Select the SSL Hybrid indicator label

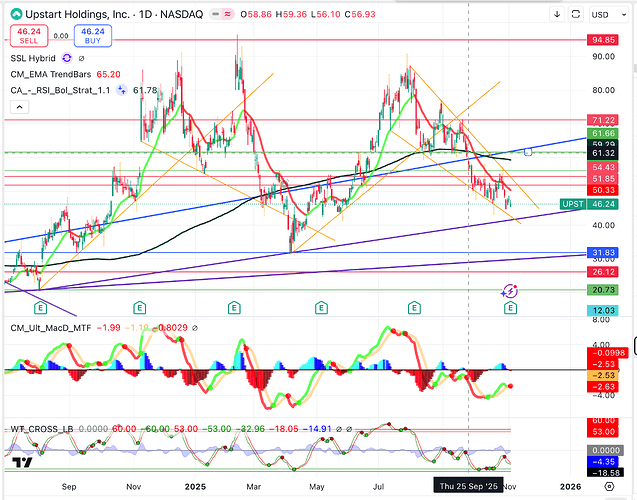33,58
